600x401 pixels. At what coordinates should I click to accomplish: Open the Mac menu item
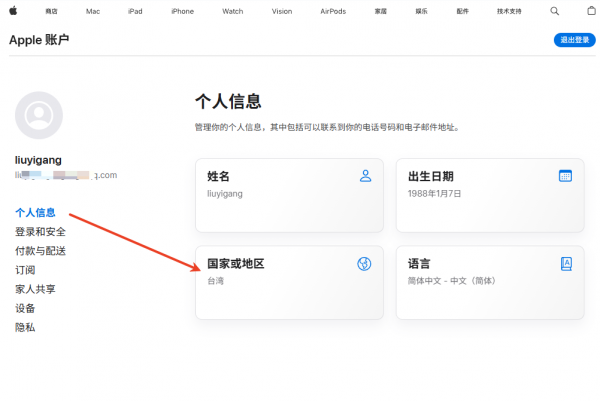tap(93, 11)
